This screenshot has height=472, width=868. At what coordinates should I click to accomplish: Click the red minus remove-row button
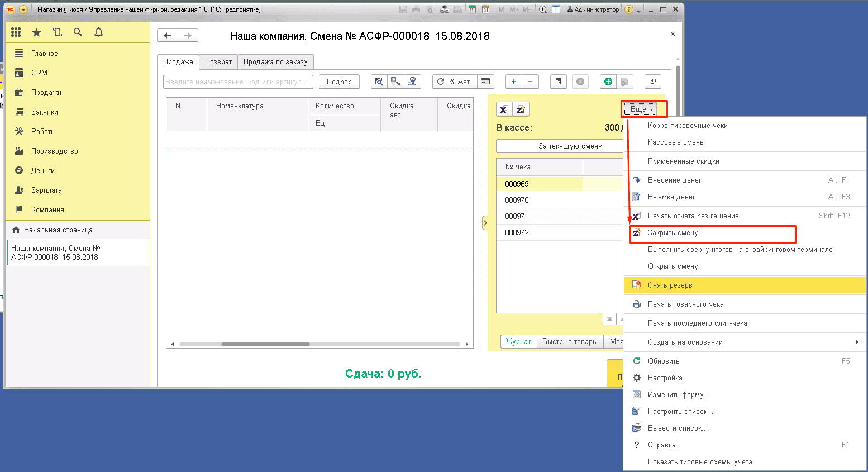pyautogui.click(x=530, y=82)
